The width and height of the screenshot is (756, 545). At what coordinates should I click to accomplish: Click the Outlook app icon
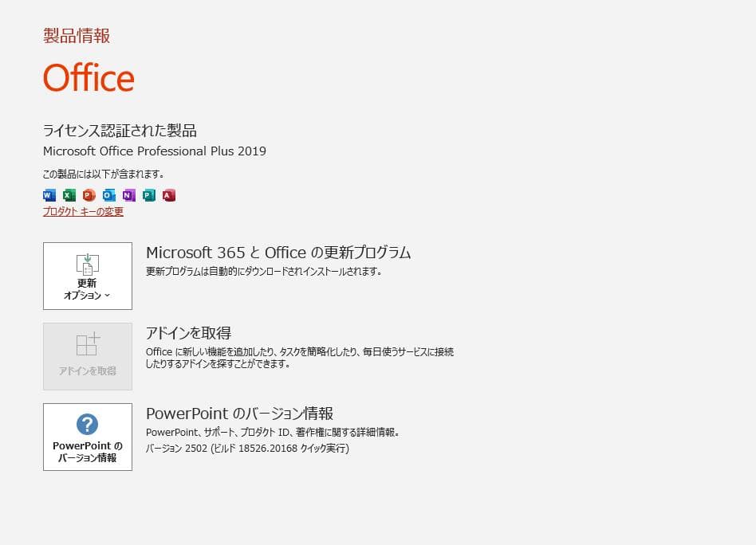tap(108, 194)
